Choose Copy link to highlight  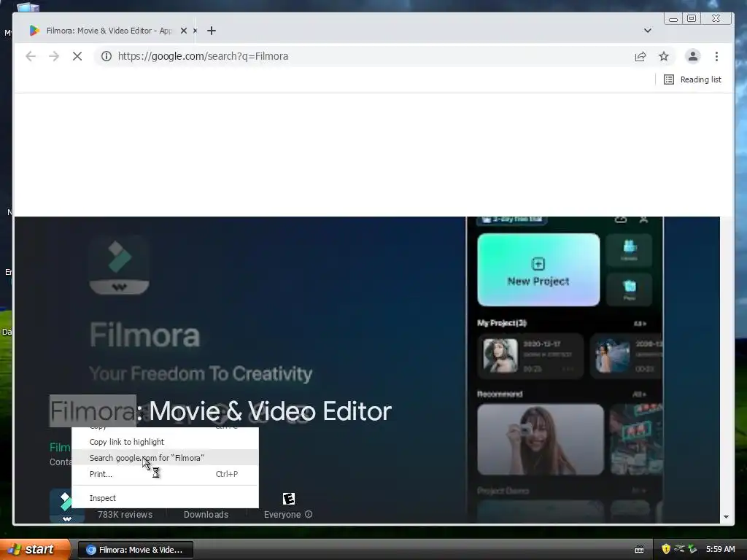tap(165, 442)
